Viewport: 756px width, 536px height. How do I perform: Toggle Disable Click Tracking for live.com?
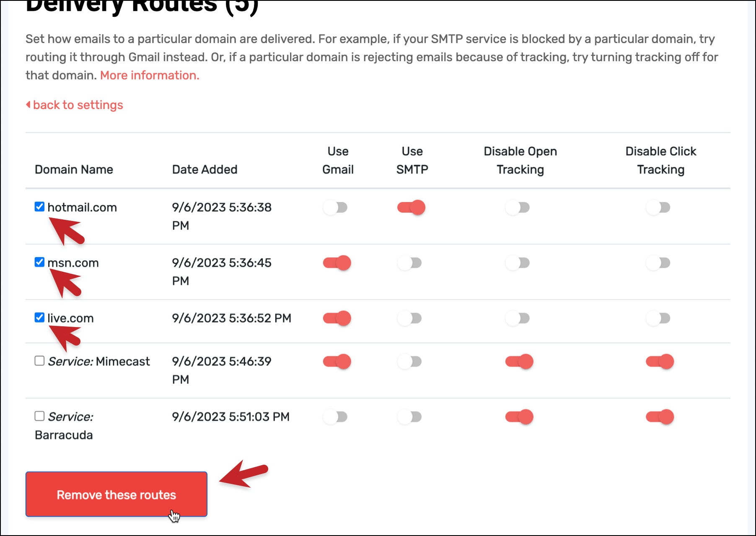click(x=658, y=318)
